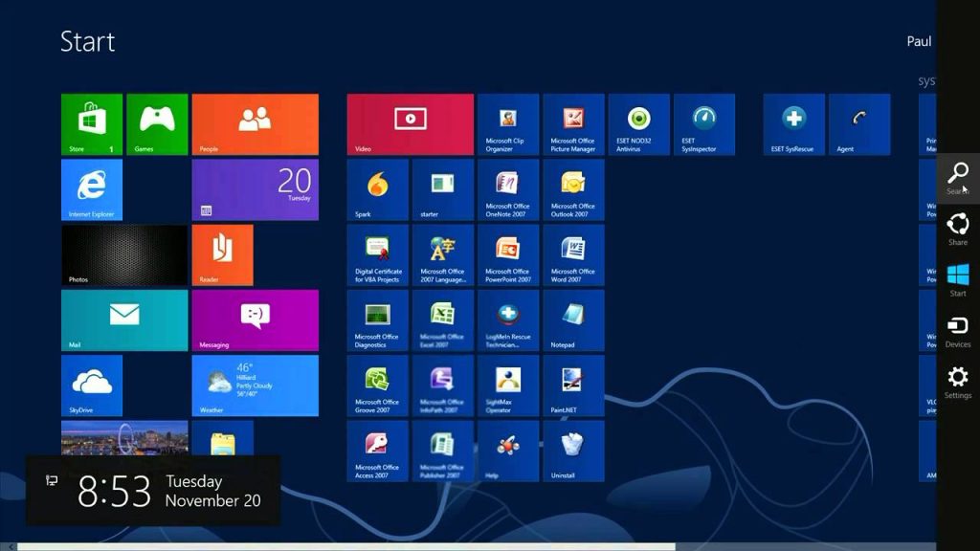The height and width of the screenshot is (551, 980).
Task: Launch Internet Explorer tile
Action: pyautogui.click(x=92, y=190)
